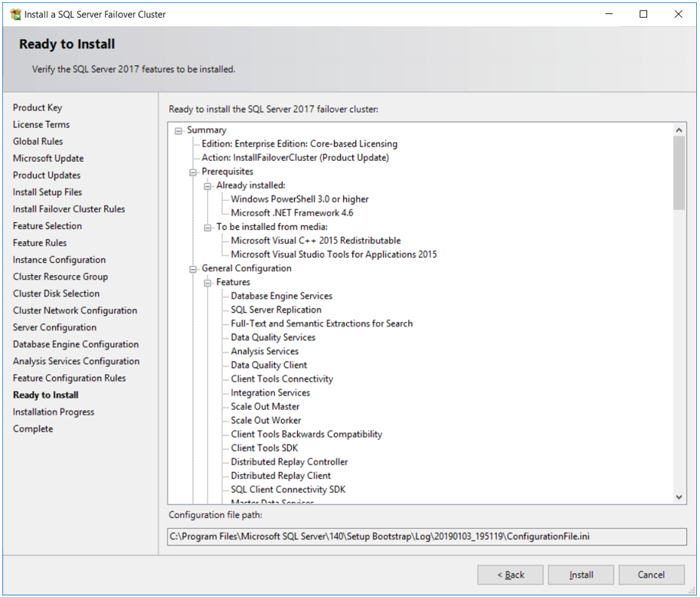Select the Edition: Enterprise Edition row
700x597 pixels.
(299, 144)
